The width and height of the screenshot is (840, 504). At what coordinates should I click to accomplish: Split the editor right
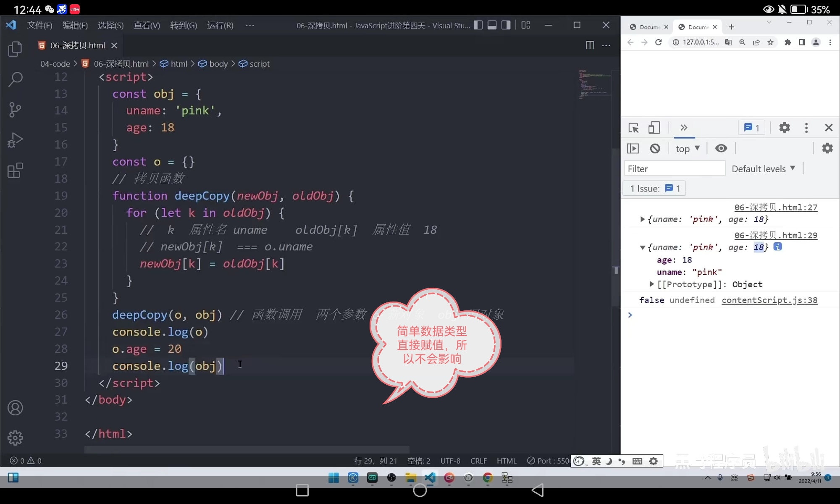[x=590, y=45]
